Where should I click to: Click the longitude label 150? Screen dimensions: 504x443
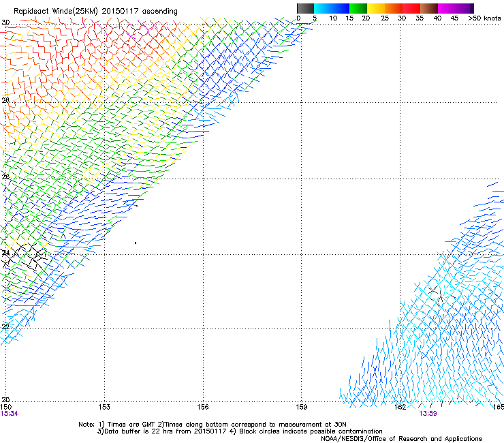tap(5, 407)
